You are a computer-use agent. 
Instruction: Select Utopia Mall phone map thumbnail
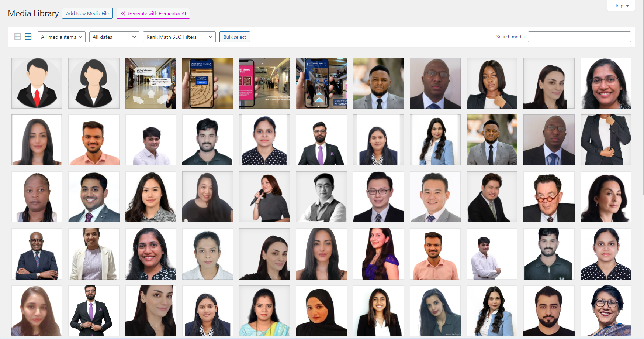coord(208,83)
